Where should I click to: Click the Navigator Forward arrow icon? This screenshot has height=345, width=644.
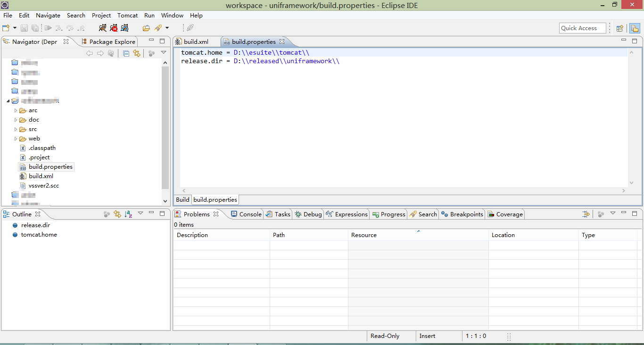[100, 54]
